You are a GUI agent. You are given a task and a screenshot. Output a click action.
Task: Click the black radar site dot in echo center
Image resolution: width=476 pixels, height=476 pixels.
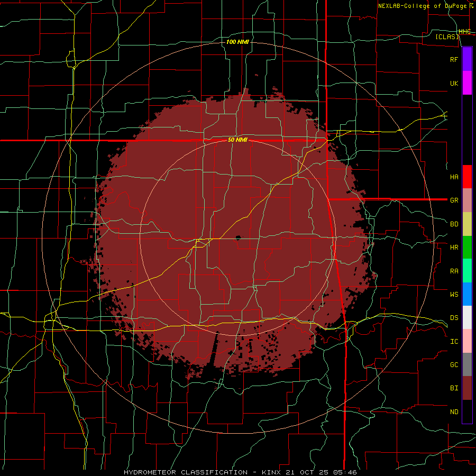[x=239, y=237]
